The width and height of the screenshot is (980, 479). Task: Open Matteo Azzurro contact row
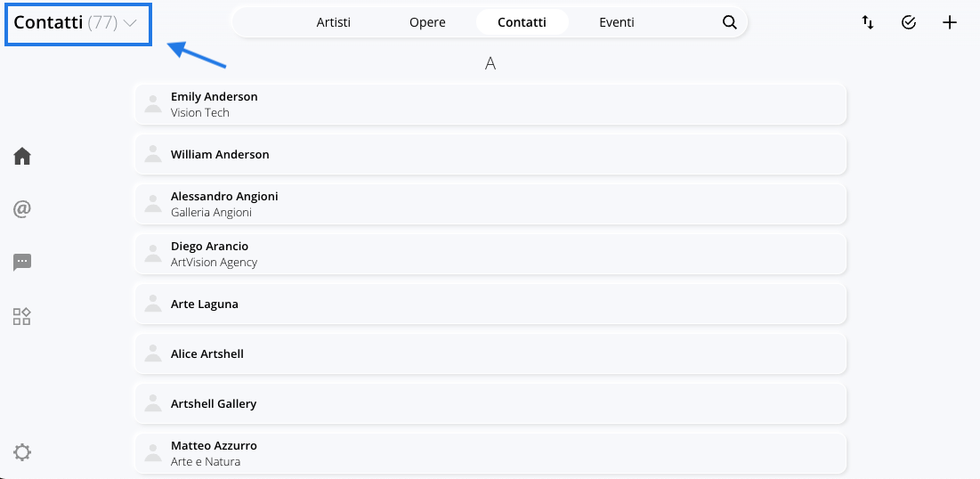point(490,453)
